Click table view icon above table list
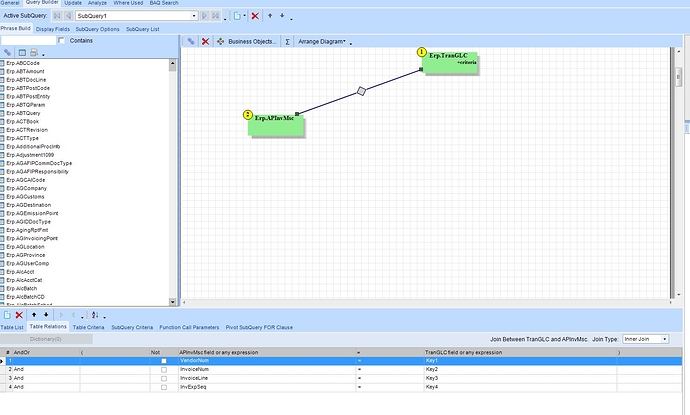This screenshot has width=690, height=415. [22, 53]
